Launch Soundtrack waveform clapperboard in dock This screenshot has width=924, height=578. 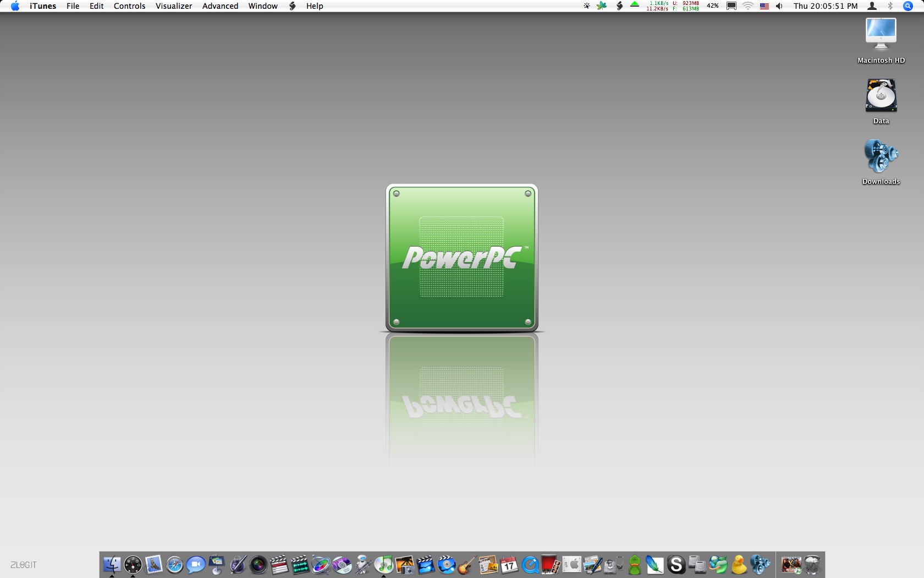pyautogui.click(x=300, y=565)
